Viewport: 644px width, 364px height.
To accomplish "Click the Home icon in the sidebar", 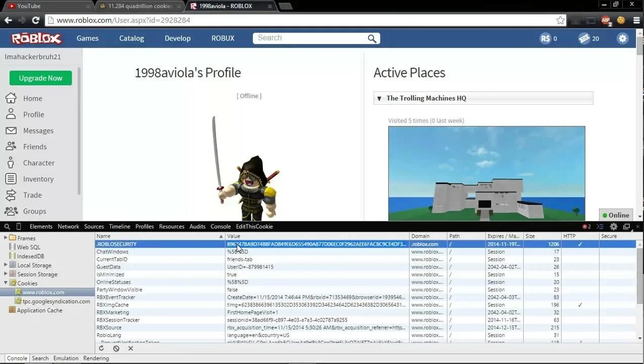I will click(11, 98).
